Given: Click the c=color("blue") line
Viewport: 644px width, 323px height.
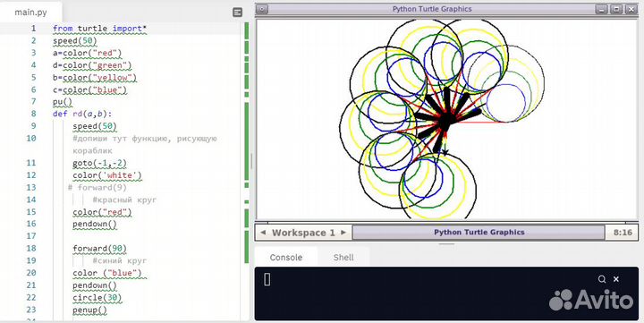Looking at the screenshot, I should 90,90.
